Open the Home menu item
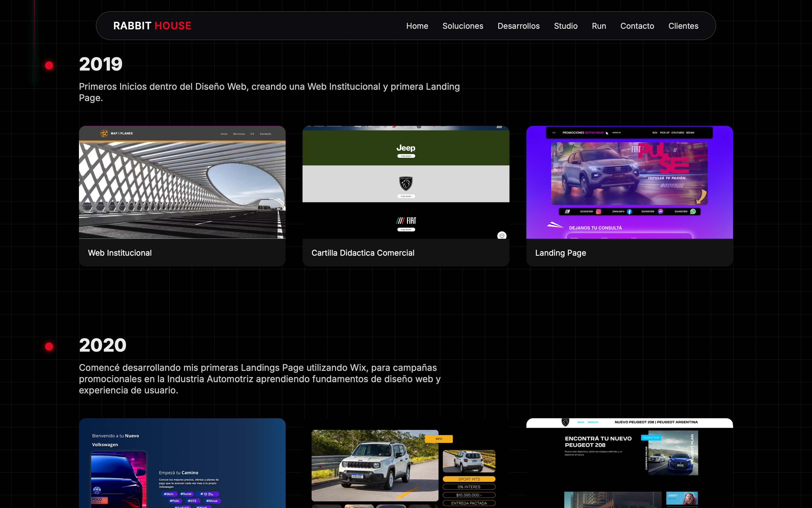 tap(417, 26)
